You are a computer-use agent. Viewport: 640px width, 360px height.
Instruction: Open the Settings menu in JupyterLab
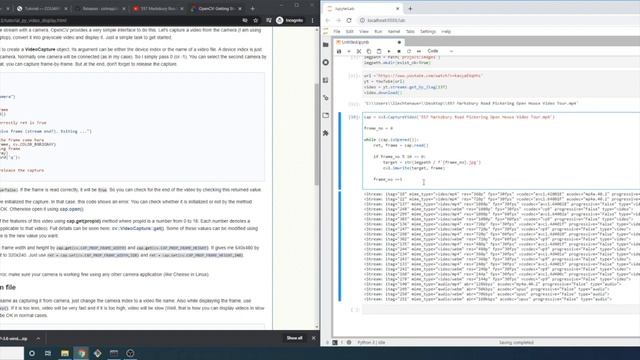point(428,31)
